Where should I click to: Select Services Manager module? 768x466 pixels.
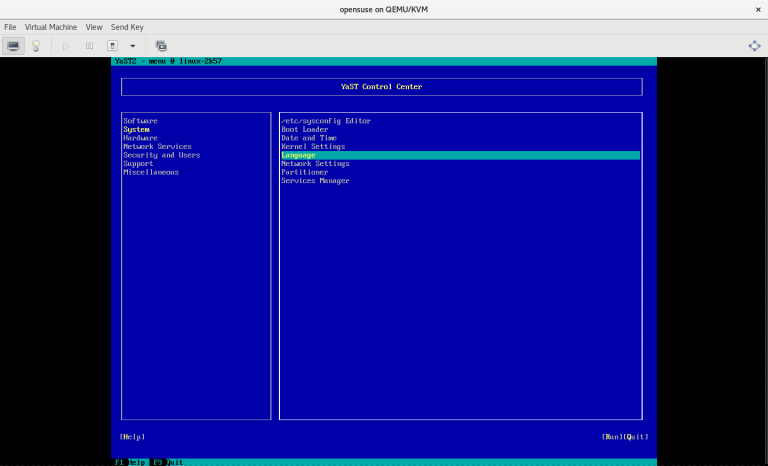pyautogui.click(x=315, y=181)
